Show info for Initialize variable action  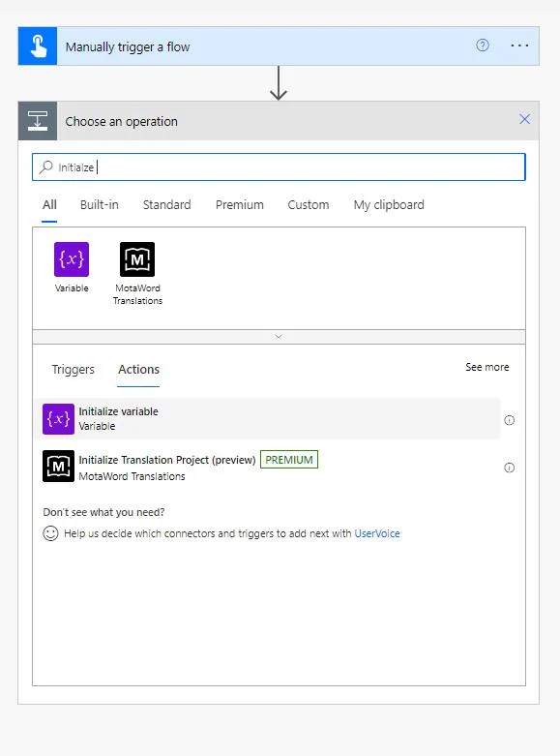[x=509, y=420]
